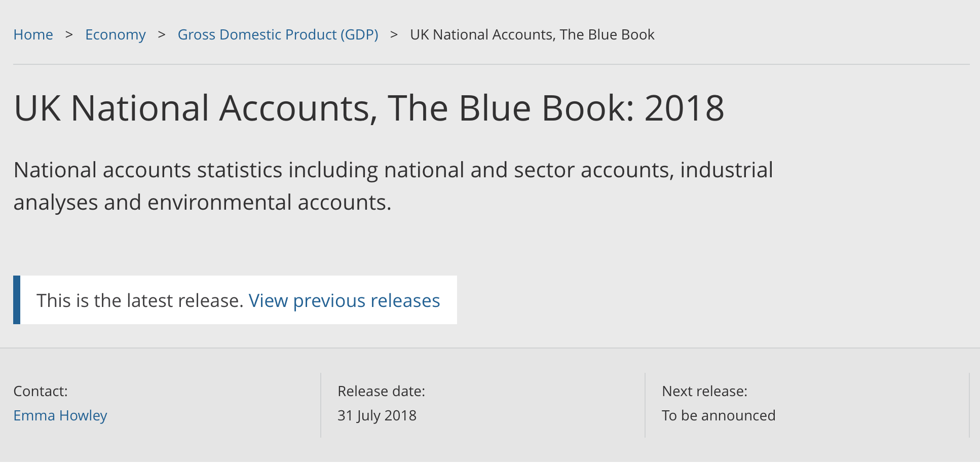Open Gross Domestic Product (GDP) breadcrumb
Screen dimensions: 980x465
[x=278, y=34]
